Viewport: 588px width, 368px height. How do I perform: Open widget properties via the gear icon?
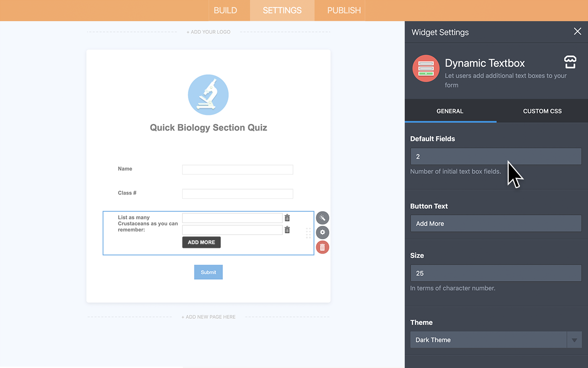tap(322, 232)
